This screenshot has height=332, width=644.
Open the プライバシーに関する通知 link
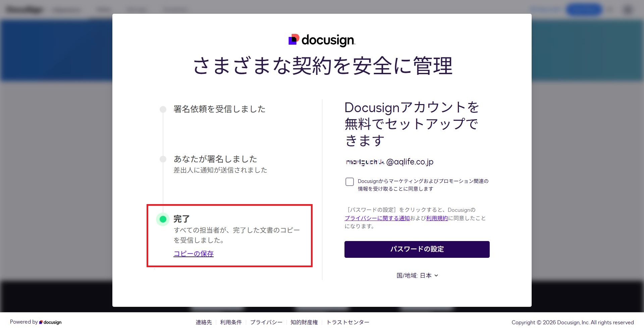tap(377, 218)
